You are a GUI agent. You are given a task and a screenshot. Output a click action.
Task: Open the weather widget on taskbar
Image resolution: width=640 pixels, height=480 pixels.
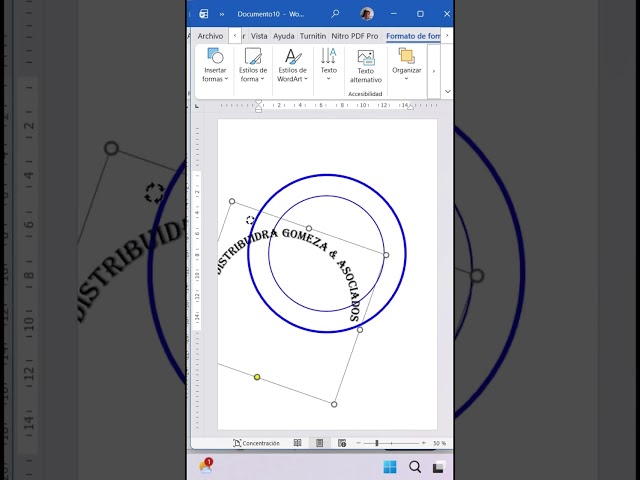click(x=206, y=466)
